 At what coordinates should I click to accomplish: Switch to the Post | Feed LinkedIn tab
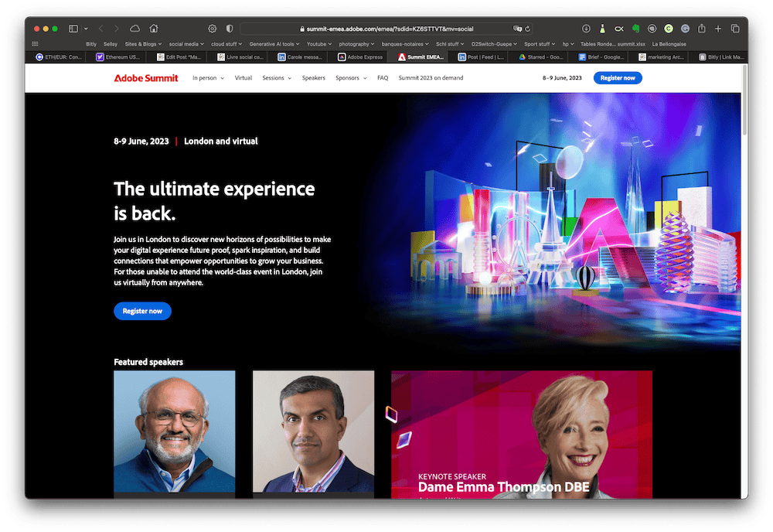481,57
